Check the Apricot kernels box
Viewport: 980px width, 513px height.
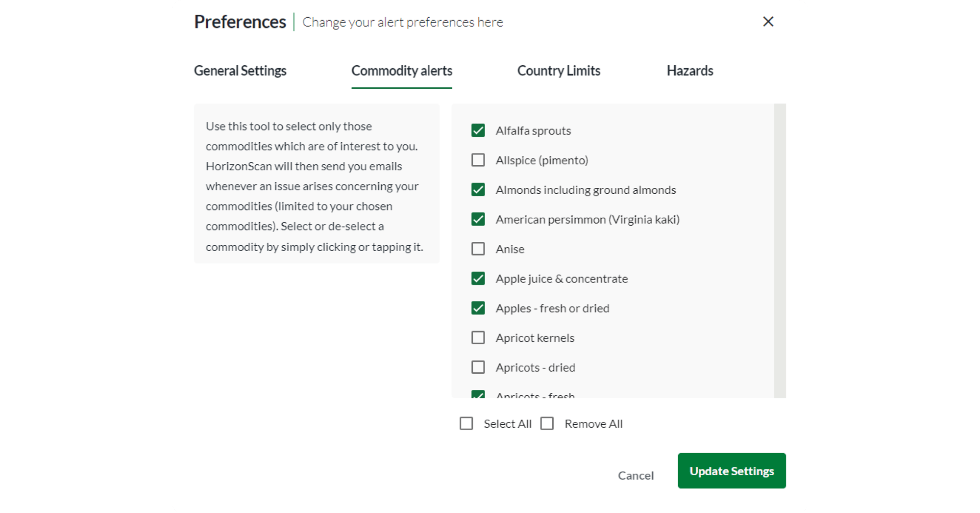pyautogui.click(x=478, y=338)
